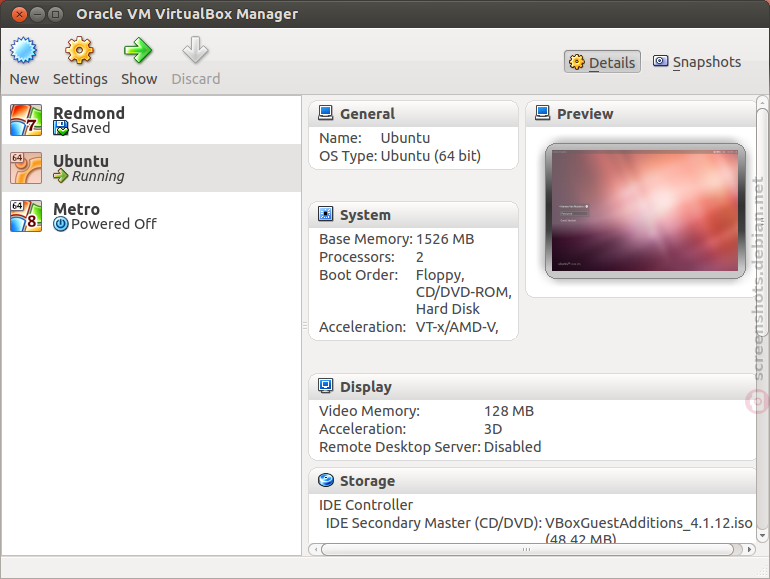Screen dimensions: 770x579
Task: Open the General section header link
Action: [367, 114]
